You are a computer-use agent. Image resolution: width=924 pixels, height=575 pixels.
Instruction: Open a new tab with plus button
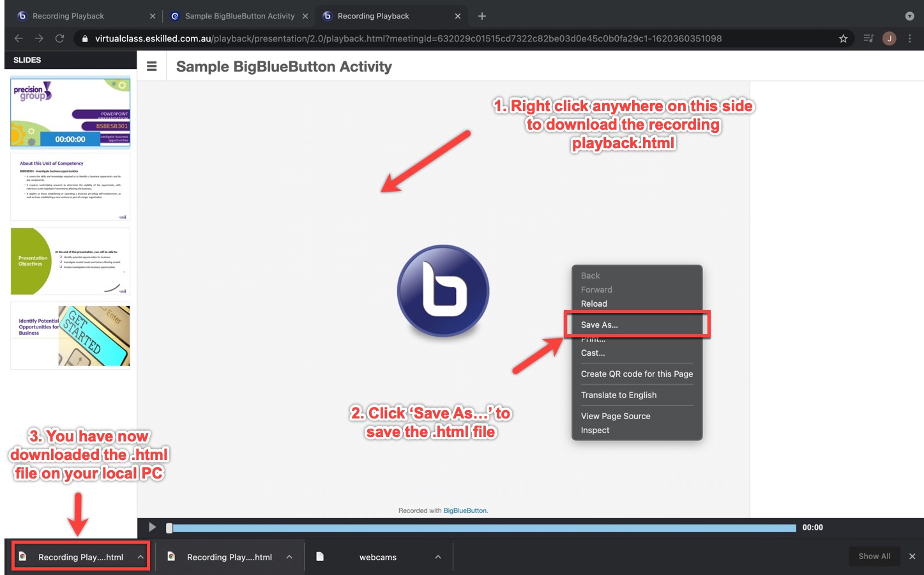(482, 16)
